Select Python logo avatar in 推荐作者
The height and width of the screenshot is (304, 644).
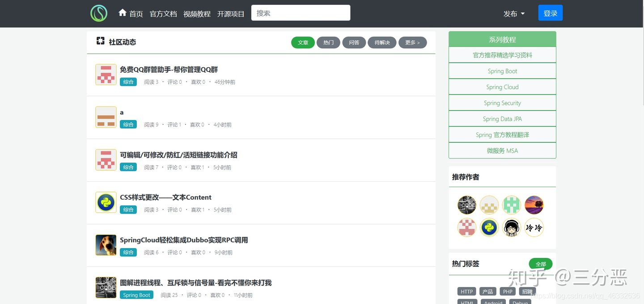(489, 227)
